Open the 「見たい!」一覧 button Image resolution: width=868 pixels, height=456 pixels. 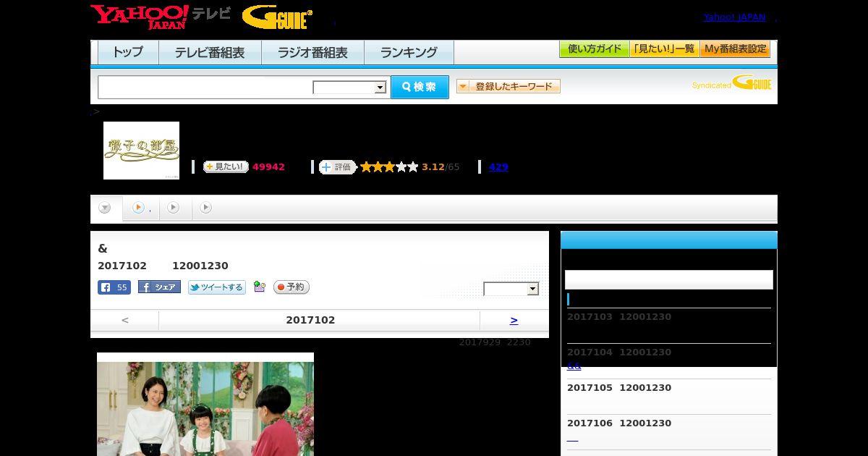[x=664, y=49]
